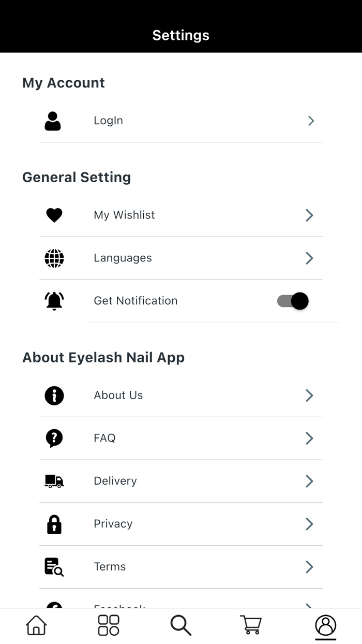
Task: Expand the LogIn row chevron
Action: (x=310, y=121)
